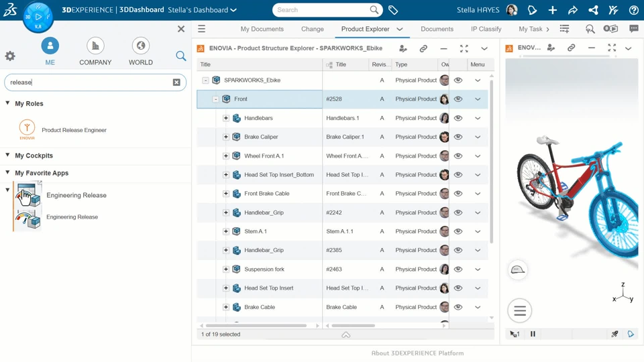
Task: Open the 3DEXPERIENCE compass
Action: (x=38, y=17)
